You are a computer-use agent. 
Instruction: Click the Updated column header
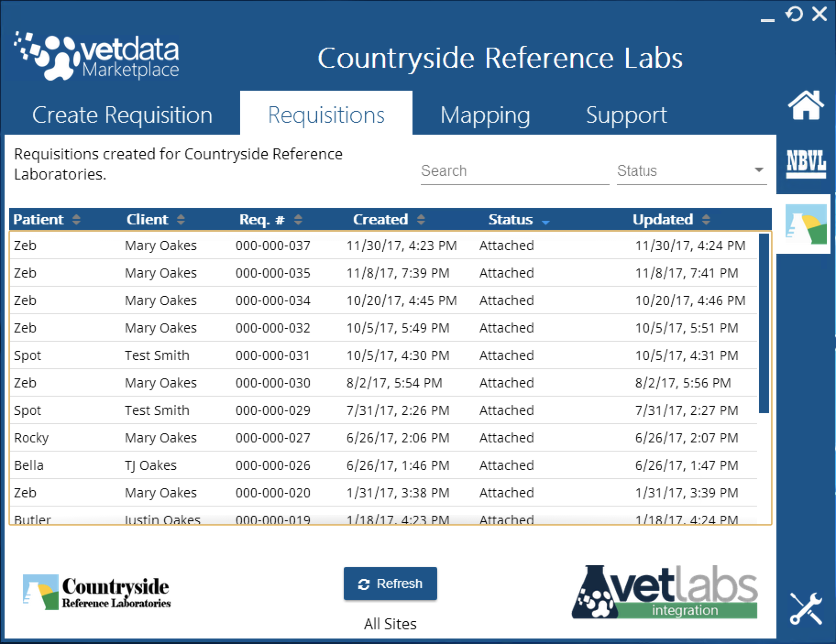[663, 220]
